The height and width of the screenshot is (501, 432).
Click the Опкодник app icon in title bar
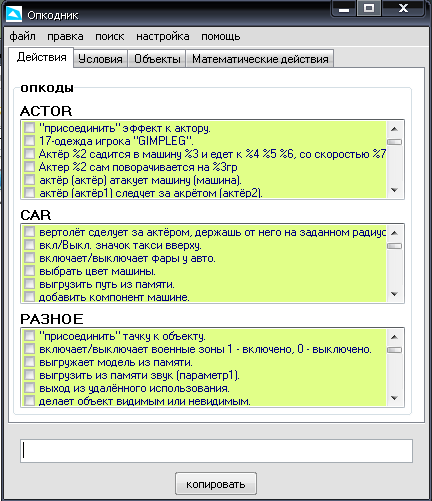pyautogui.click(x=14, y=14)
